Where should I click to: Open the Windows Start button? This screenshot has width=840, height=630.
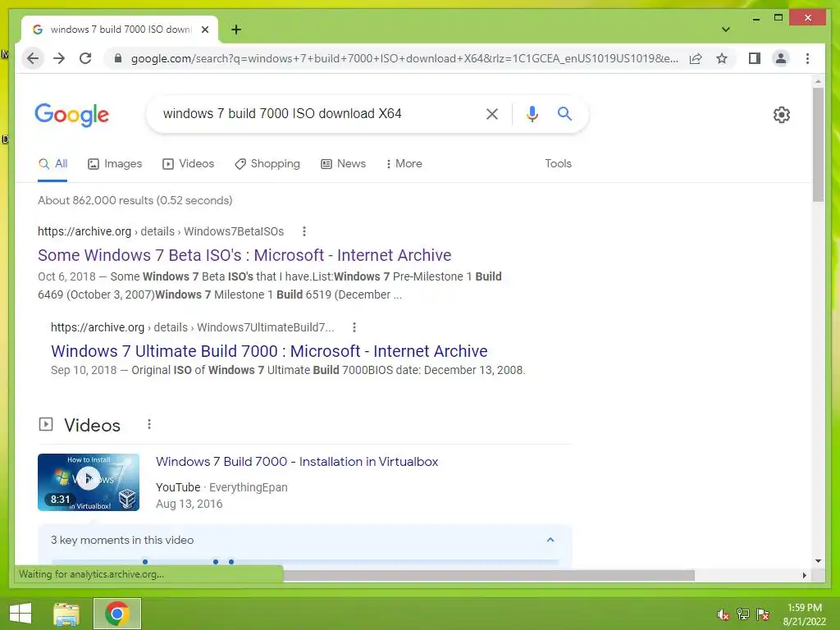point(21,614)
